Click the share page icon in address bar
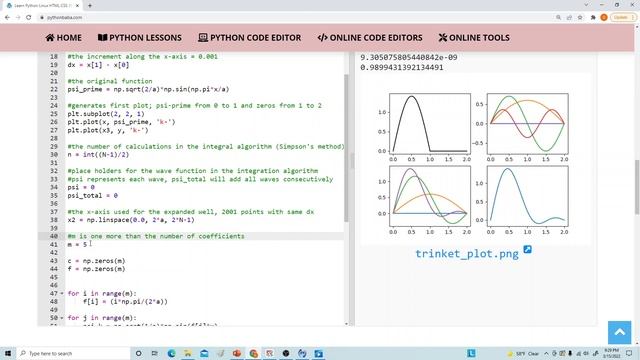This screenshot has height=360, width=640. point(569,18)
